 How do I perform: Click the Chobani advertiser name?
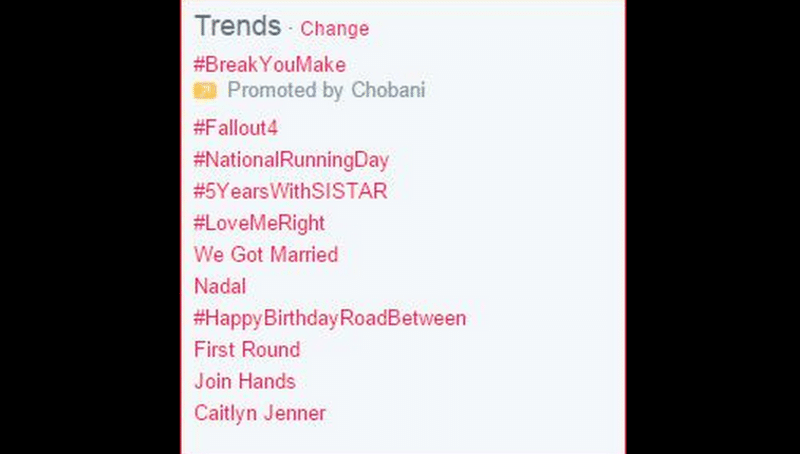point(388,91)
